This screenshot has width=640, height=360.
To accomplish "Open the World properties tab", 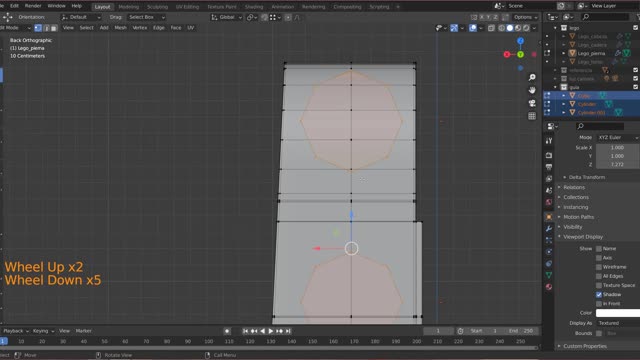I will 549,202.
